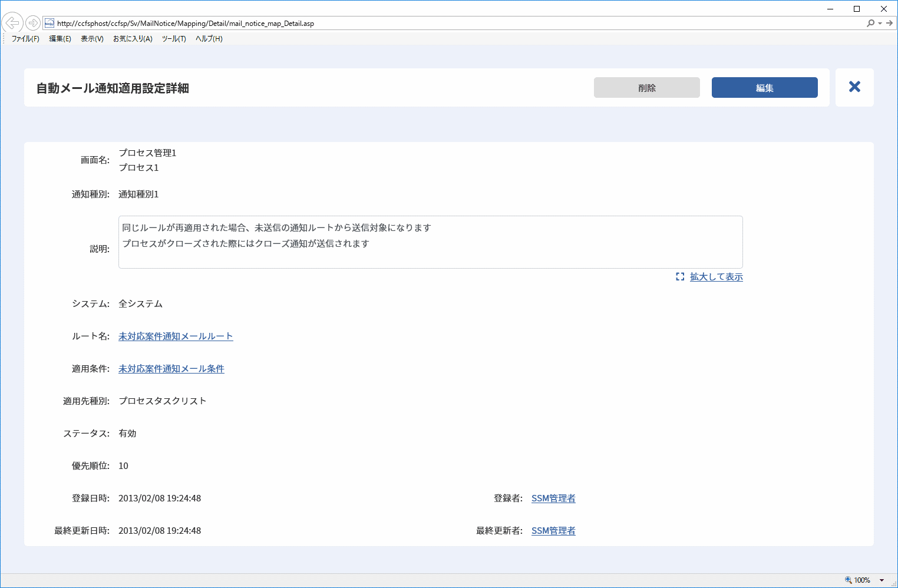Image resolution: width=898 pixels, height=588 pixels.
Task: Close the detail panel with X icon
Action: 854,87
